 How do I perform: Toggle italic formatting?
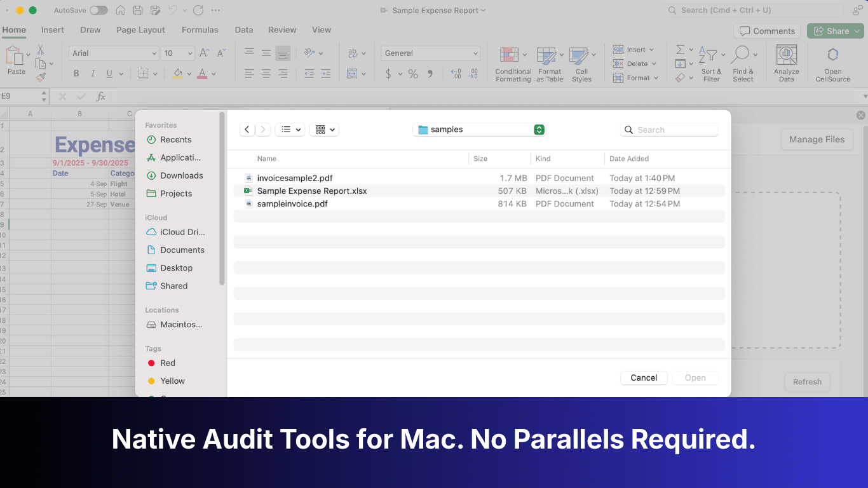click(93, 74)
